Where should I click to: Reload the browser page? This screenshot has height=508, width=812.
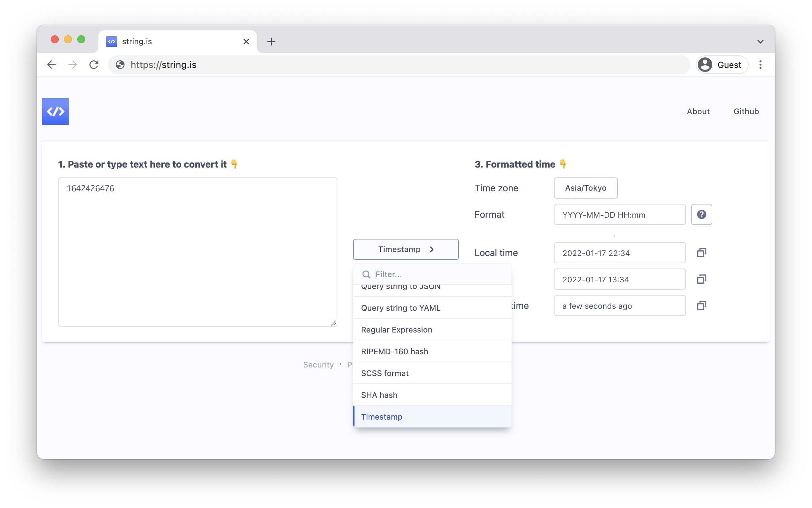point(94,65)
